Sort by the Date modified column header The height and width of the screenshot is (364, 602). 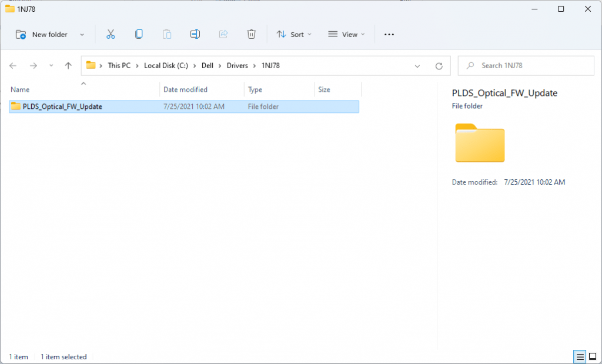[186, 90]
